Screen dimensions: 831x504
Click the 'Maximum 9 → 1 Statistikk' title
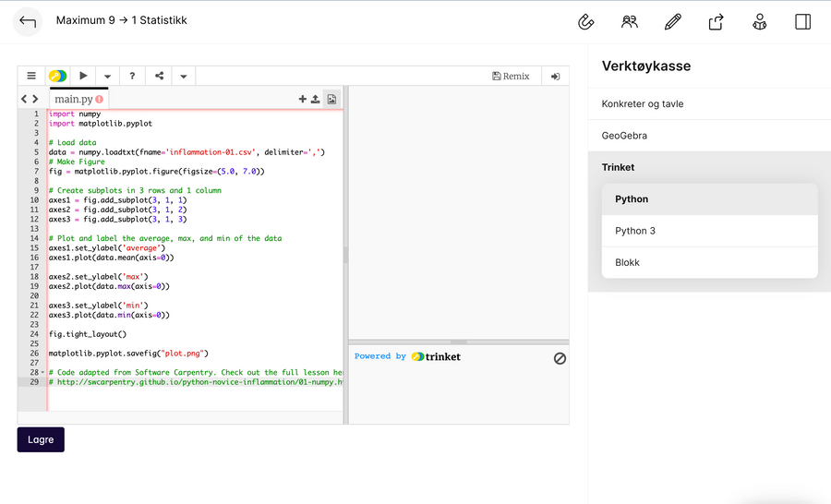click(x=121, y=20)
